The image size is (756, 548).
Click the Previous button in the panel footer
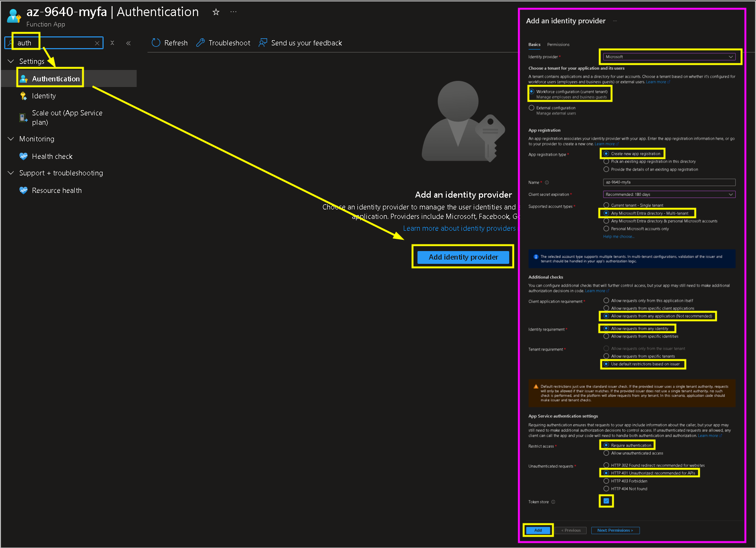pos(571,531)
